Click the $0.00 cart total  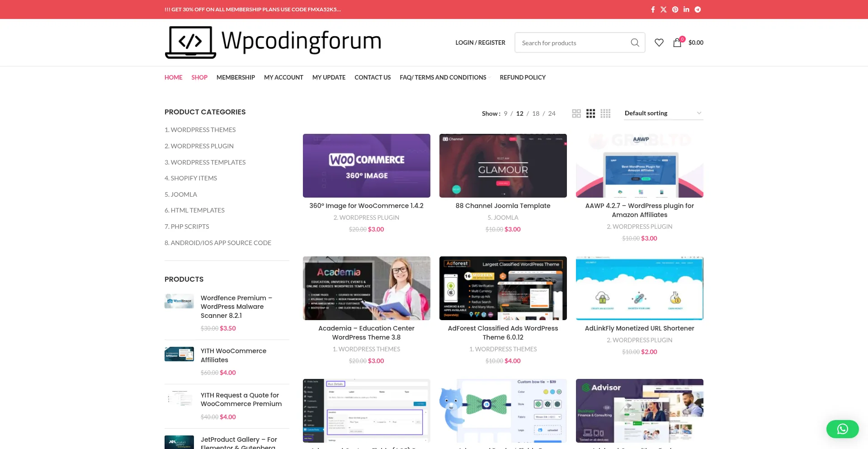(696, 43)
